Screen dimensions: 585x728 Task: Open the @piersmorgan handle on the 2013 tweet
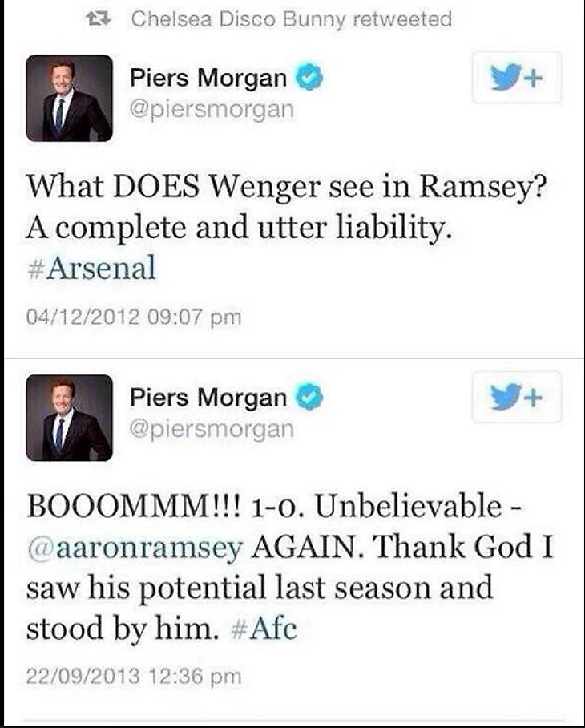(212, 428)
